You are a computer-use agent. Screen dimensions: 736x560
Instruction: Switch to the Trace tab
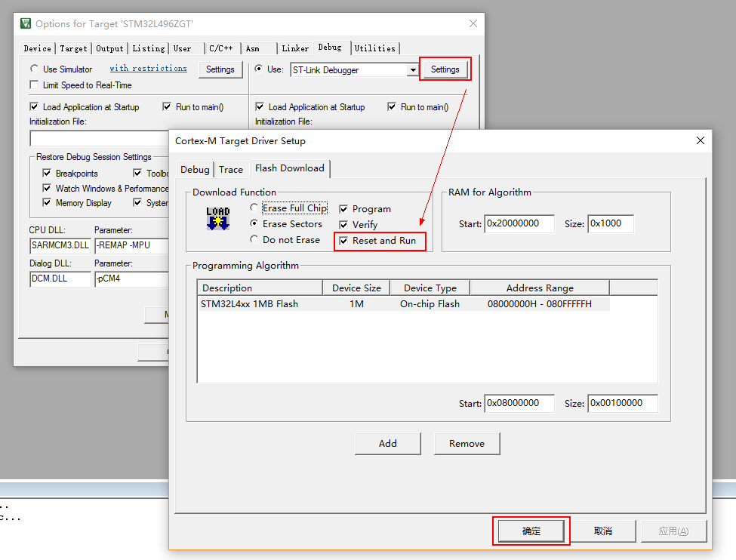[232, 169]
